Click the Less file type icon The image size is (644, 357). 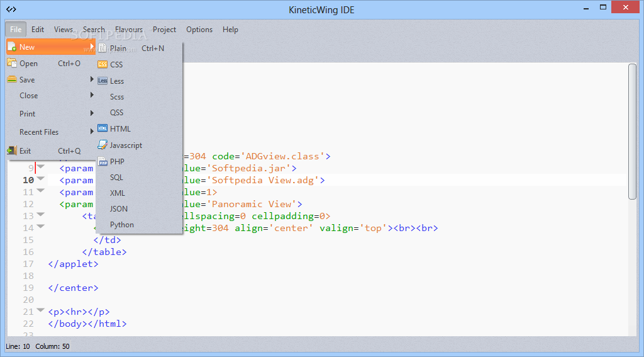[103, 81]
